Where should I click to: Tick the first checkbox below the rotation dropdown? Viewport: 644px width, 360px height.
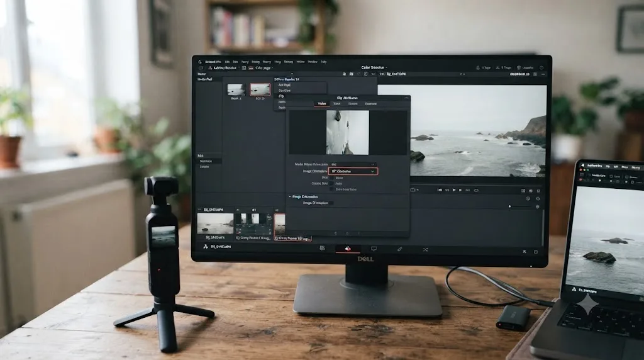pyautogui.click(x=332, y=177)
